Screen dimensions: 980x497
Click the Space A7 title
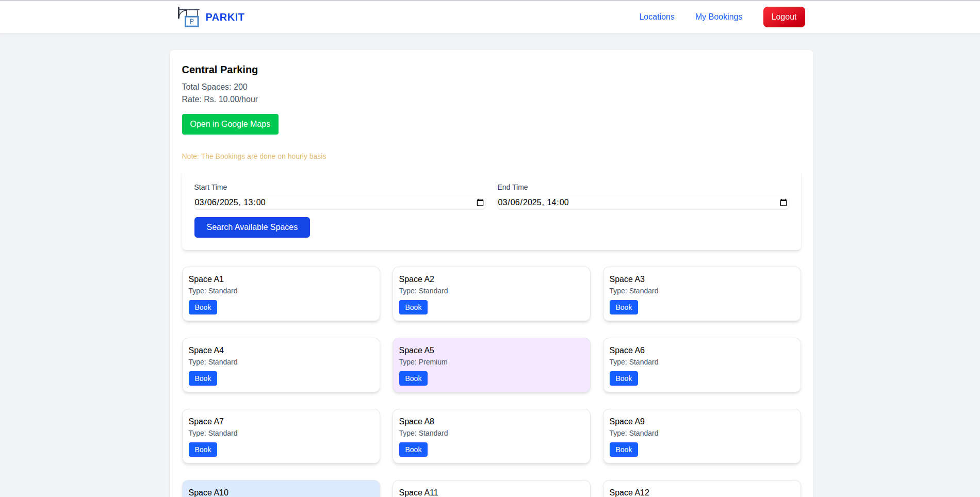click(x=206, y=421)
